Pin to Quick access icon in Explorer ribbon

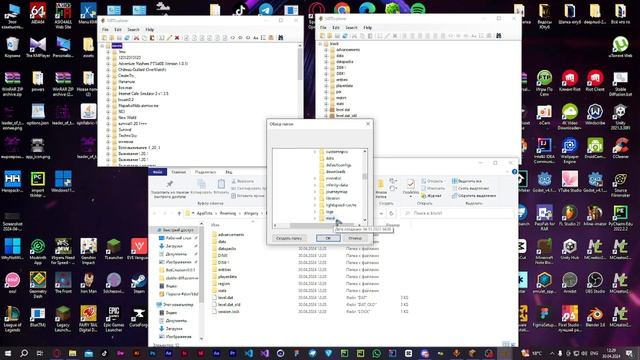[x=170, y=184]
